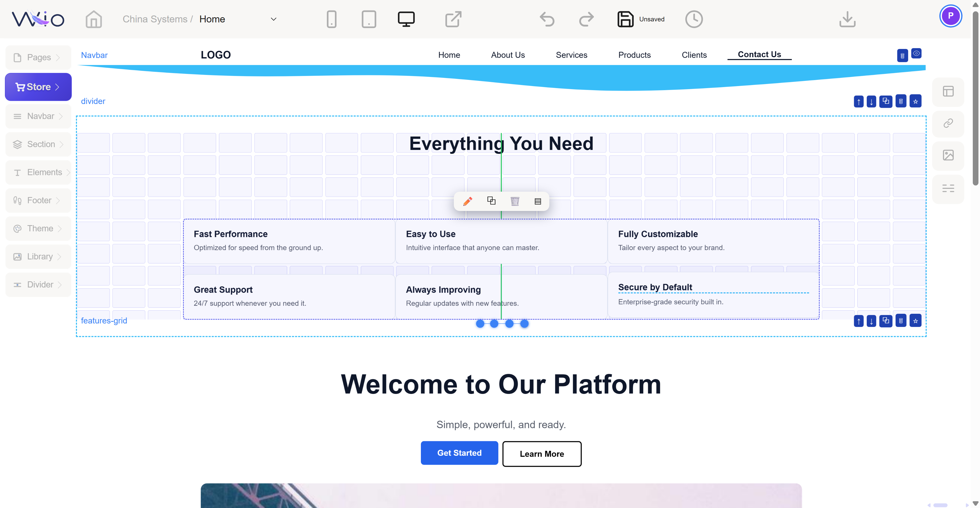Duplicate the features-grid section
980x508 pixels.
pos(886,320)
